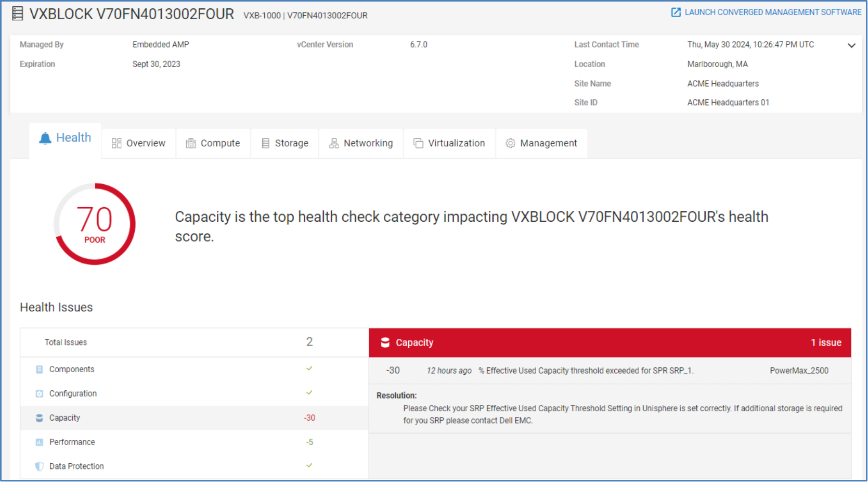Click the Total Issues row

pyautogui.click(x=194, y=343)
